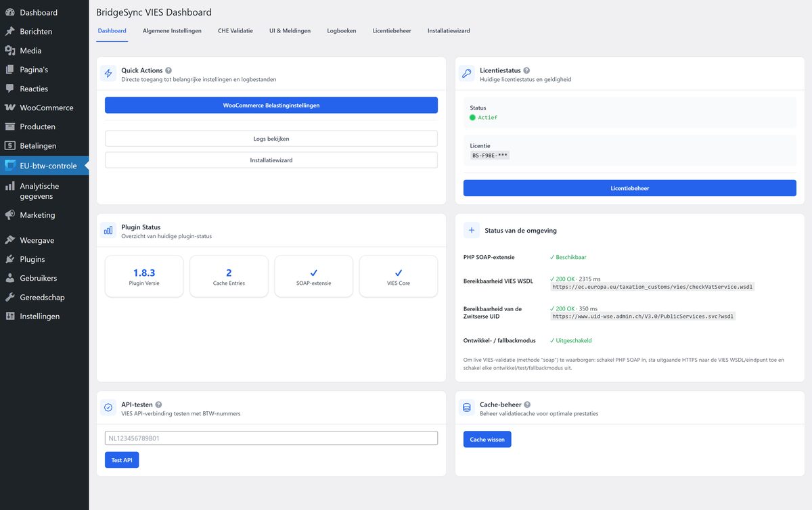Viewport: 812px width, 510px height.
Task: Click the help icon beside API-testen
Action: (158, 404)
